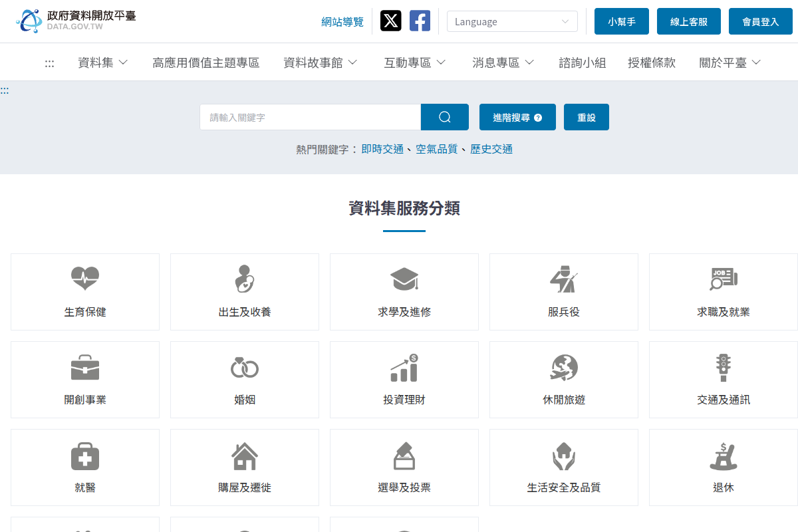Click the 資料集服務分類 heading
The width and height of the screenshot is (798, 532).
pos(404,208)
